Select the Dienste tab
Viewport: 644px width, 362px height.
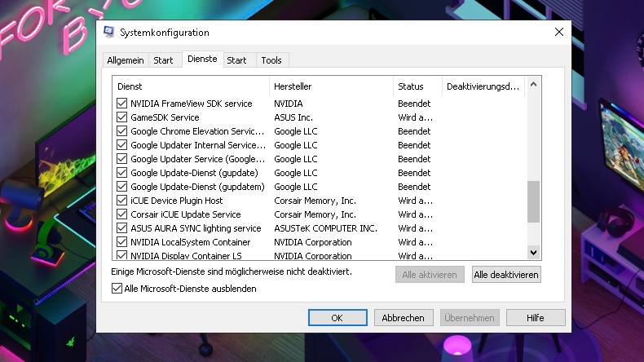coord(202,60)
